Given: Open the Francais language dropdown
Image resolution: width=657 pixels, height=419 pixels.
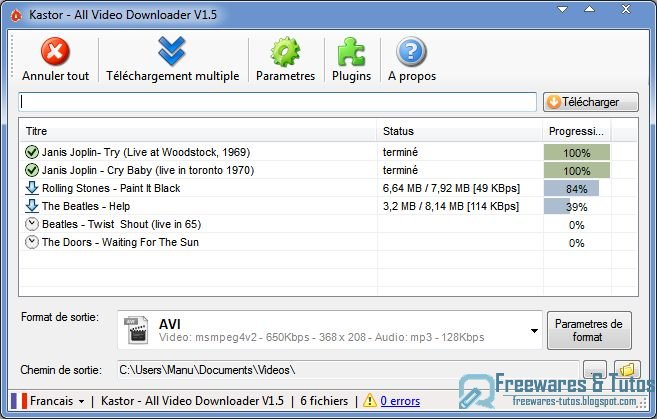Looking at the screenshot, I should (x=57, y=401).
